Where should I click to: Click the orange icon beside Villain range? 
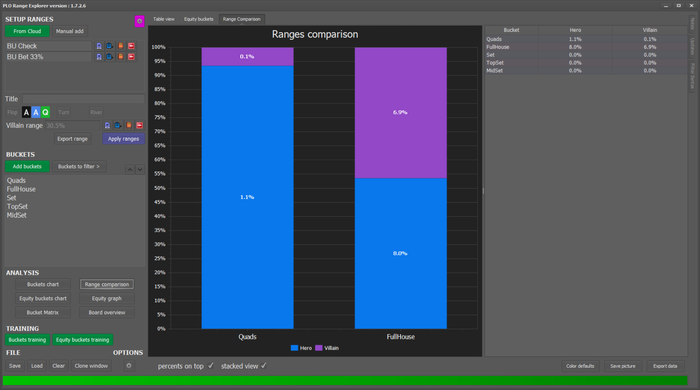129,125
